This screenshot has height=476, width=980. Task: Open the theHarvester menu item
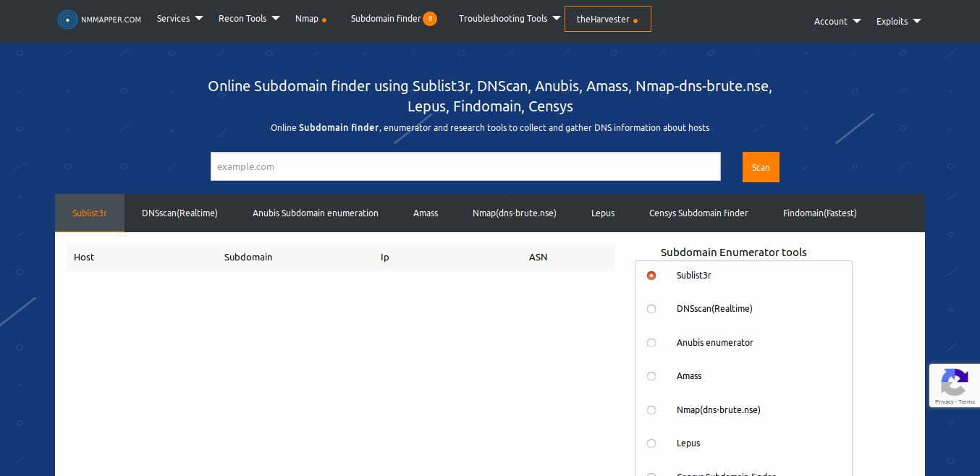[603, 20]
